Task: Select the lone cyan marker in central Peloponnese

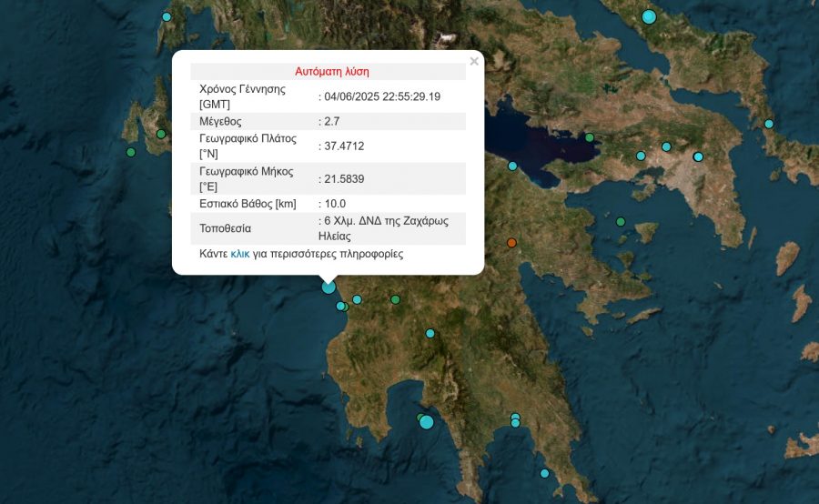Action: (x=430, y=333)
